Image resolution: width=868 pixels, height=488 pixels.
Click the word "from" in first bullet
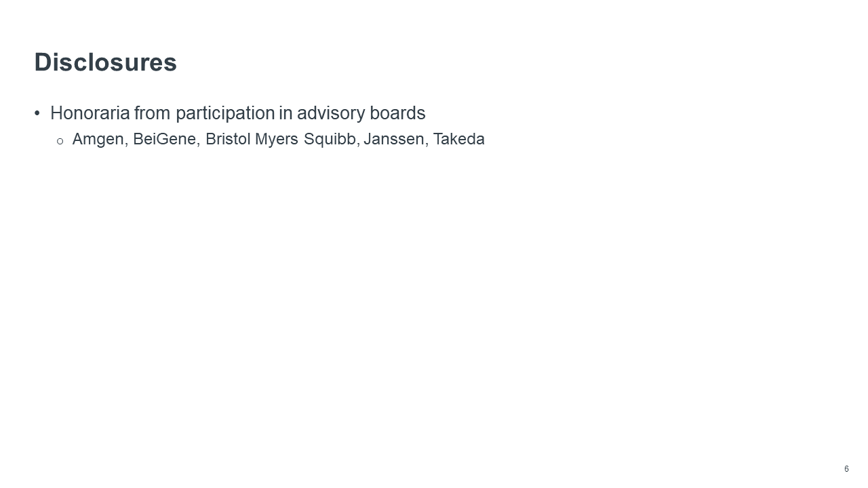157,113
